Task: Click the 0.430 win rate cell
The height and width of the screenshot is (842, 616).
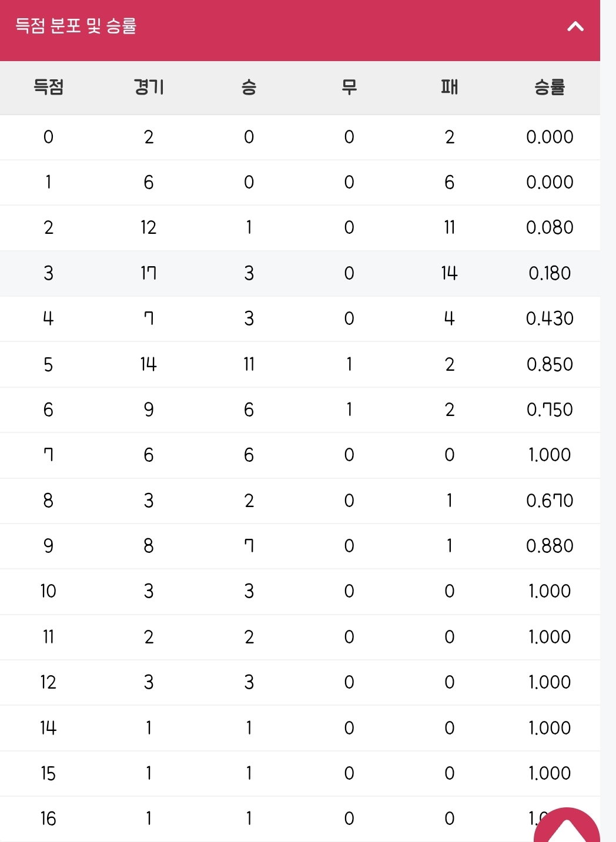Action: pyautogui.click(x=550, y=318)
